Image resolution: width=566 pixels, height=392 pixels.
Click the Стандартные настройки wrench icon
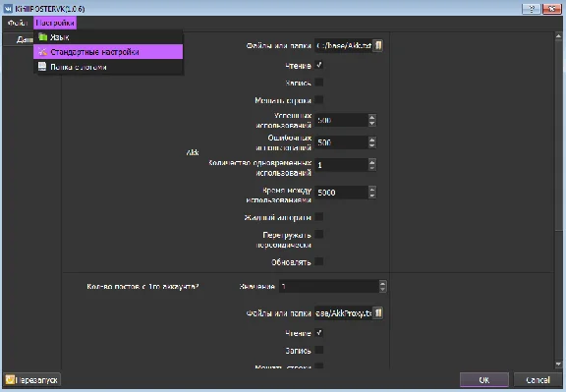[x=42, y=52]
